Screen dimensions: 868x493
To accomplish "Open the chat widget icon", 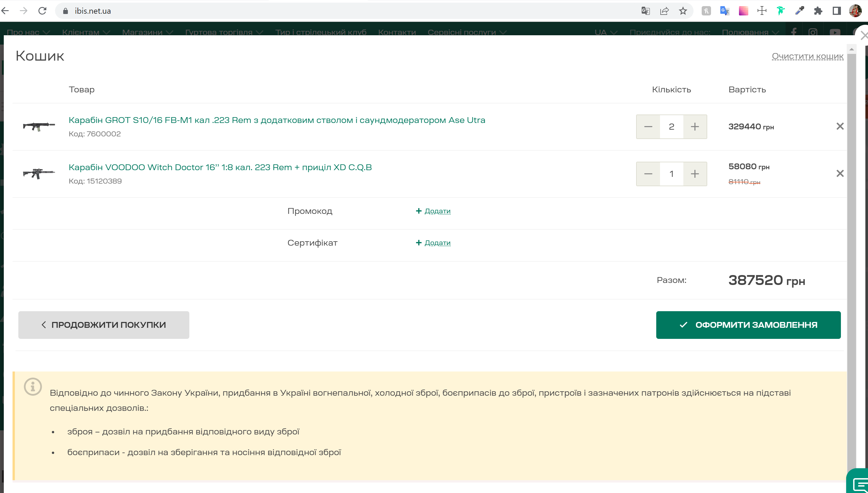I will coord(859,483).
